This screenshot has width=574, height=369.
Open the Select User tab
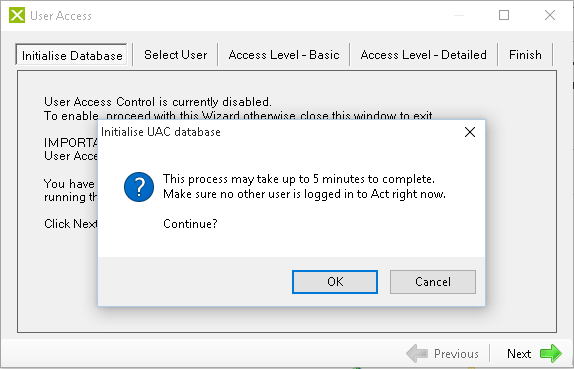click(176, 55)
